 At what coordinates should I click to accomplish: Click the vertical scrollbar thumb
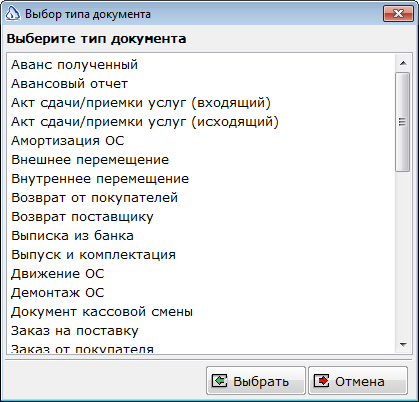coord(403,122)
